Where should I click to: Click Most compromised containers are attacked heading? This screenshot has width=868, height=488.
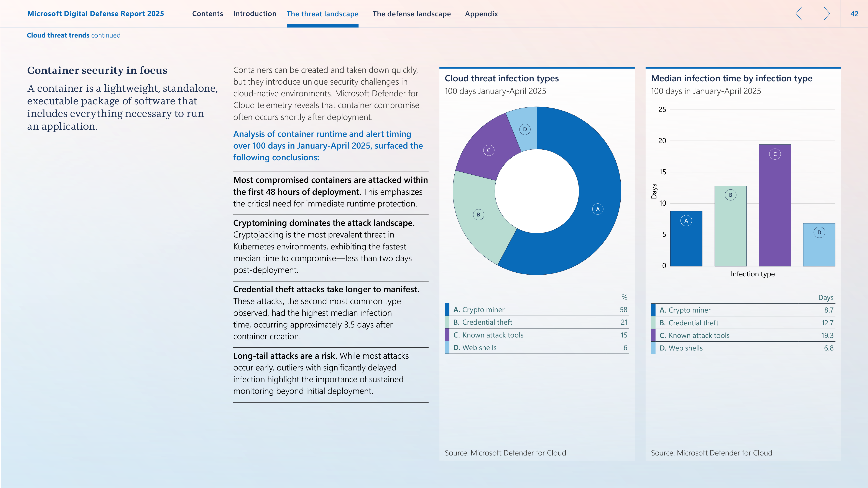coord(330,186)
